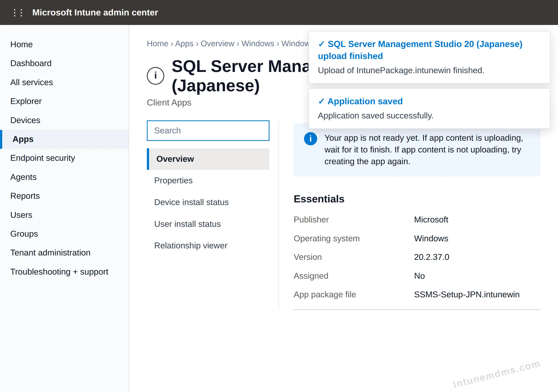Open User install status
This screenshot has width=558, height=392.
coord(208,224)
